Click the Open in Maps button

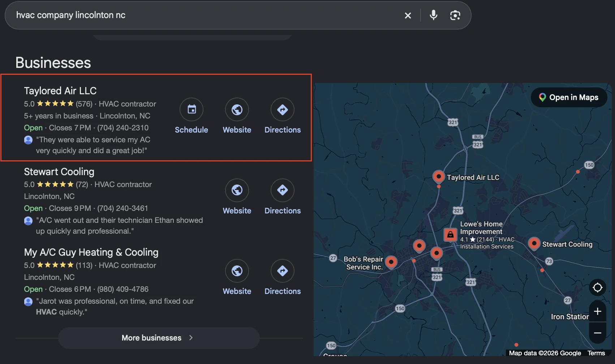569,97
